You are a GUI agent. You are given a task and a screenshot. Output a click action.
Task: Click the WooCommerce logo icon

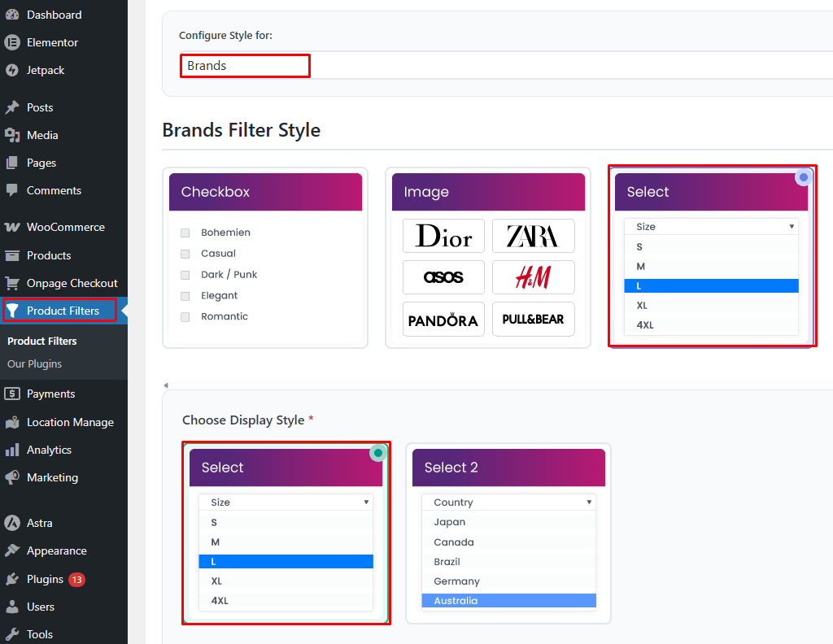pos(12,227)
